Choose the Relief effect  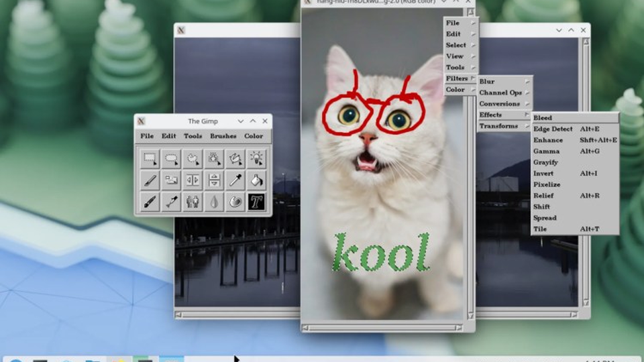[575, 195]
